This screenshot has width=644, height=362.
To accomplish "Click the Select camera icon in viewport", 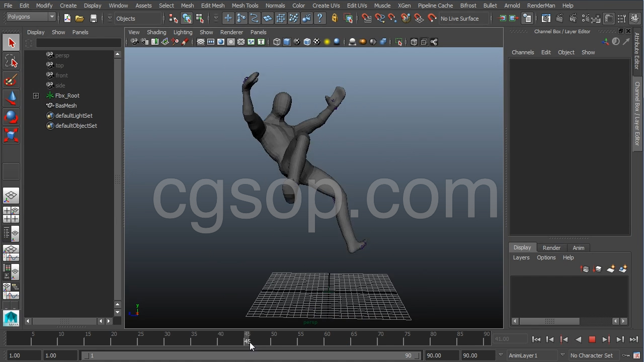I will click(x=134, y=42).
